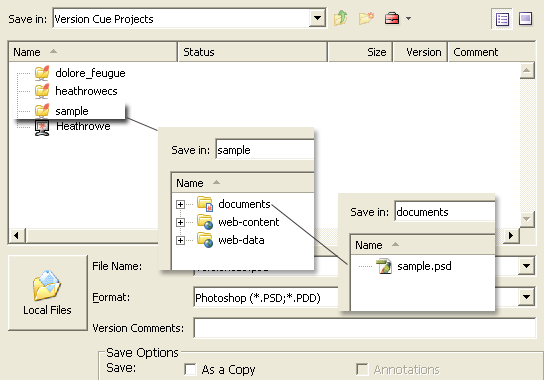
Task: Toggle the Annotations checkbox
Action: pos(362,369)
